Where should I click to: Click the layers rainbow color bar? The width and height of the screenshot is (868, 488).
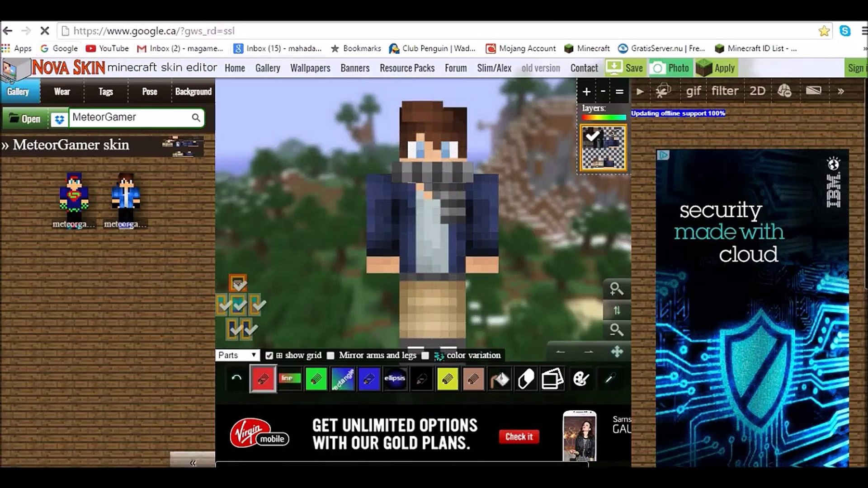coord(604,117)
